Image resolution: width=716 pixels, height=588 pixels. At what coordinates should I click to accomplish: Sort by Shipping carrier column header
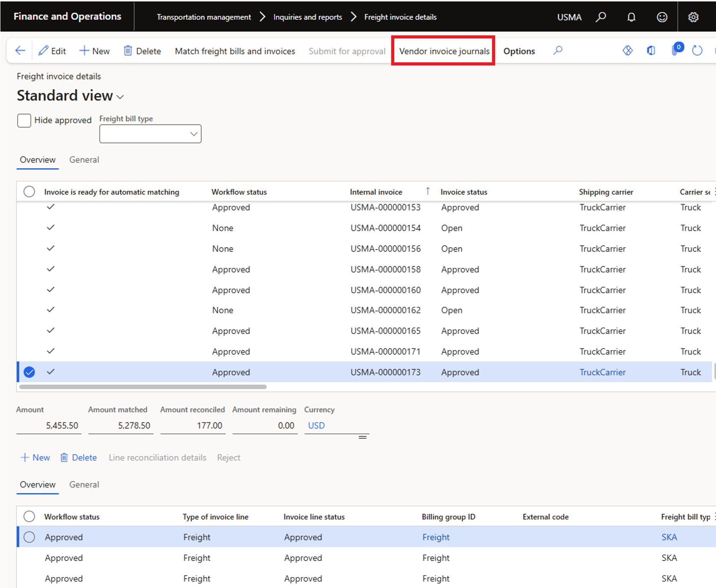coord(606,192)
